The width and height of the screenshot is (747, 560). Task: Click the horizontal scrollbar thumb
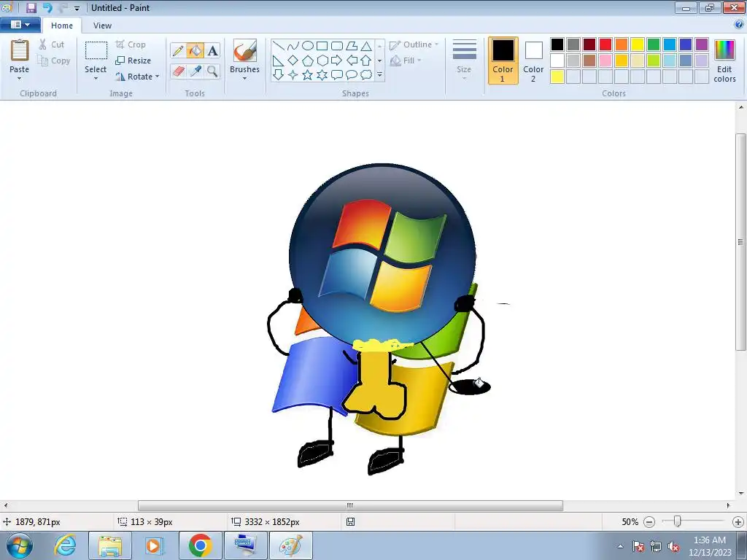coord(350,505)
